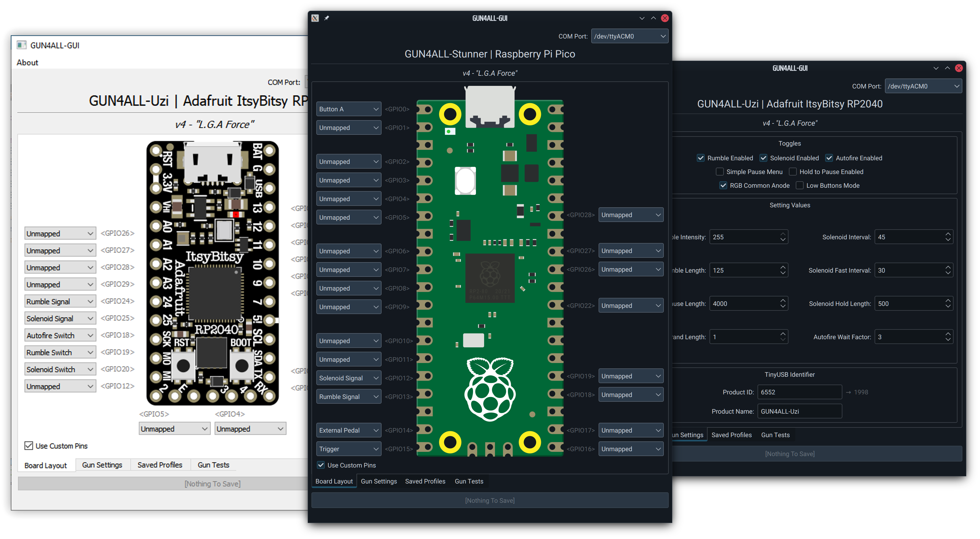The image size is (980, 539).
Task: Click GUN4ALL-GUI window icon in light window
Action: click(x=22, y=45)
